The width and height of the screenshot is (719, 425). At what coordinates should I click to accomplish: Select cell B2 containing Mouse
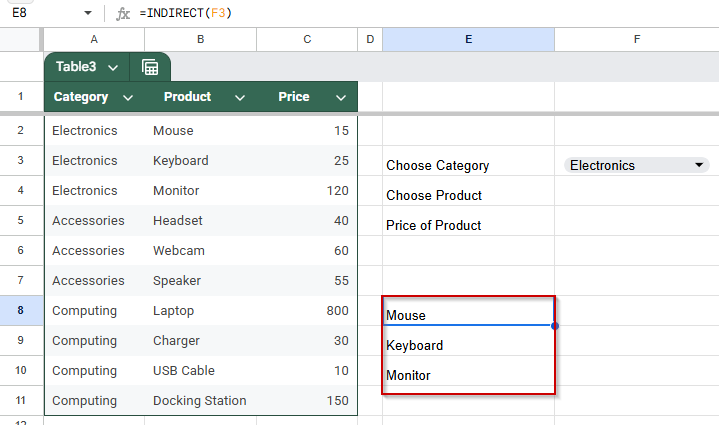[x=200, y=131]
